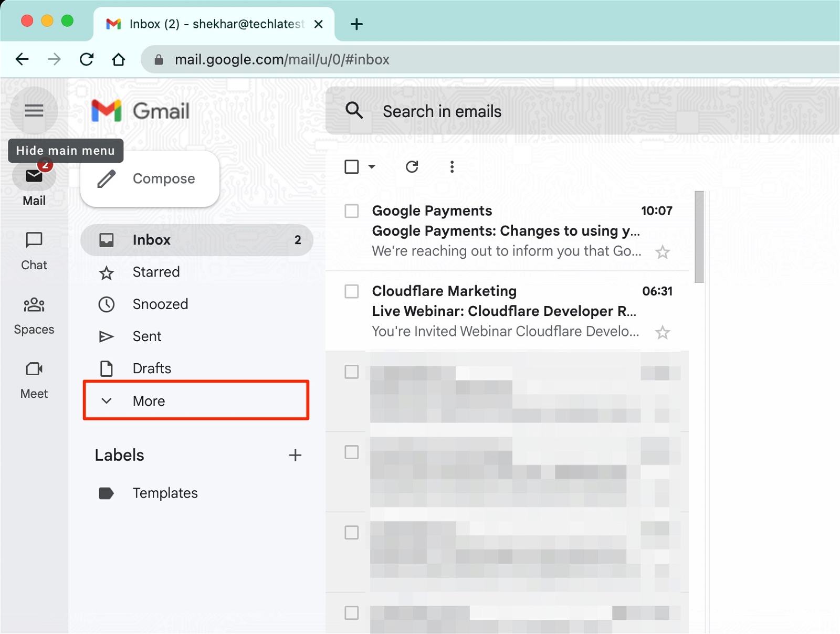Image resolution: width=840 pixels, height=634 pixels.
Task: Open the select-all dropdown arrow
Action: [x=372, y=166]
